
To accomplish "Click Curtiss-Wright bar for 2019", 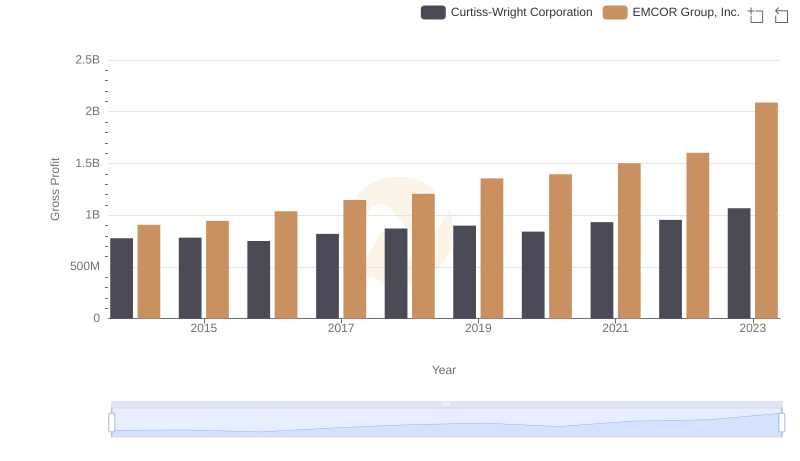I will 464,272.
